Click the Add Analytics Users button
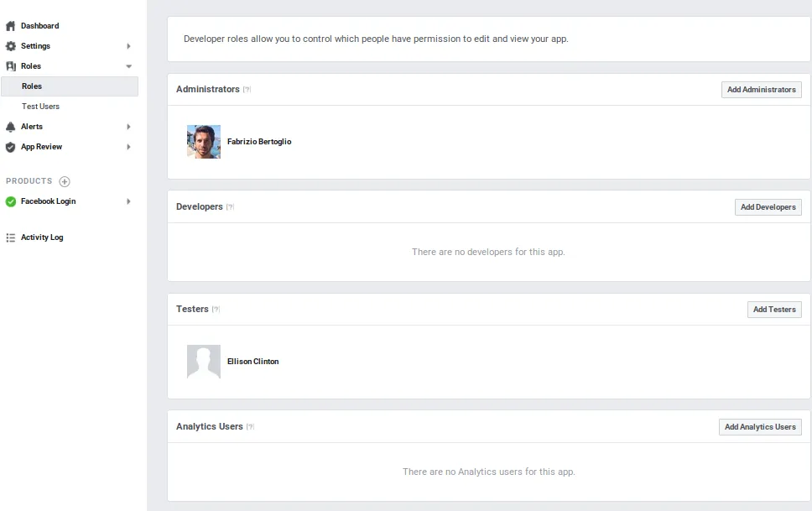Image resolution: width=812 pixels, height=511 pixels. coord(759,427)
